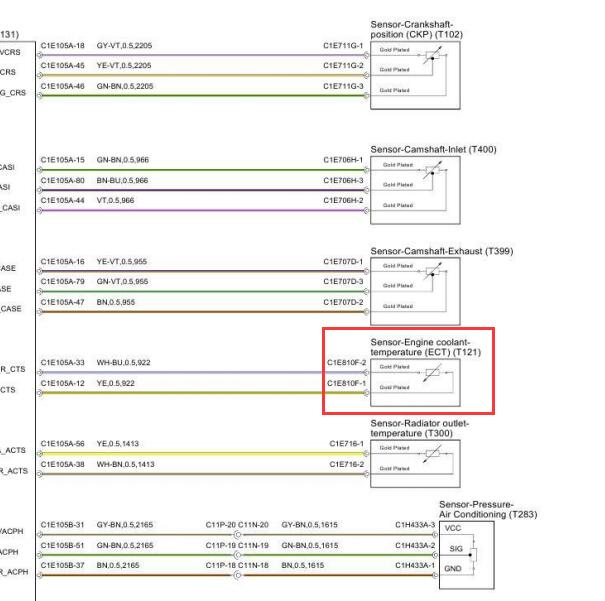Click wire spec WH-BN,0.5,1413

point(125,464)
